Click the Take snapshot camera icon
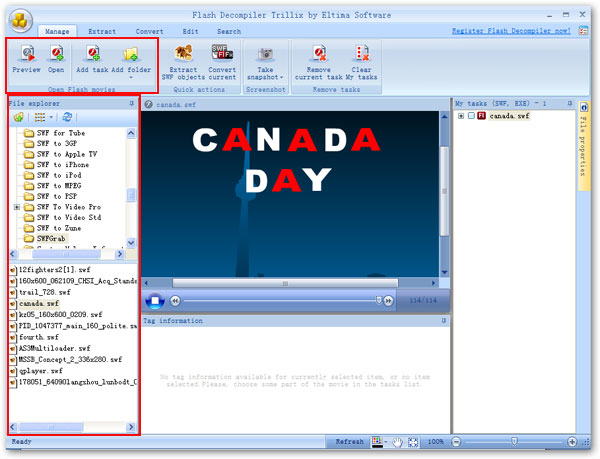The height and width of the screenshot is (459, 600). click(x=265, y=55)
